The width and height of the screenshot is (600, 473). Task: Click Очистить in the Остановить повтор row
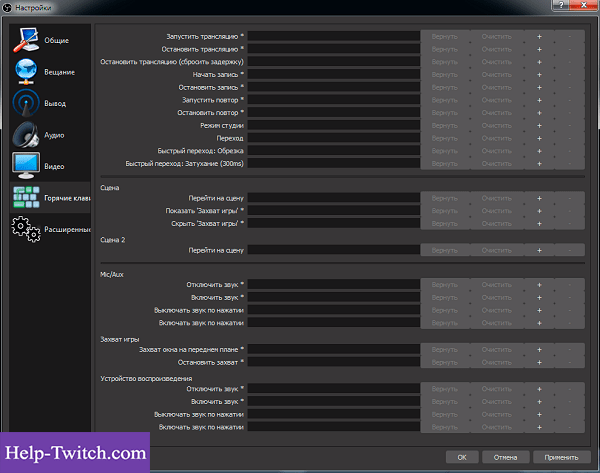(496, 112)
